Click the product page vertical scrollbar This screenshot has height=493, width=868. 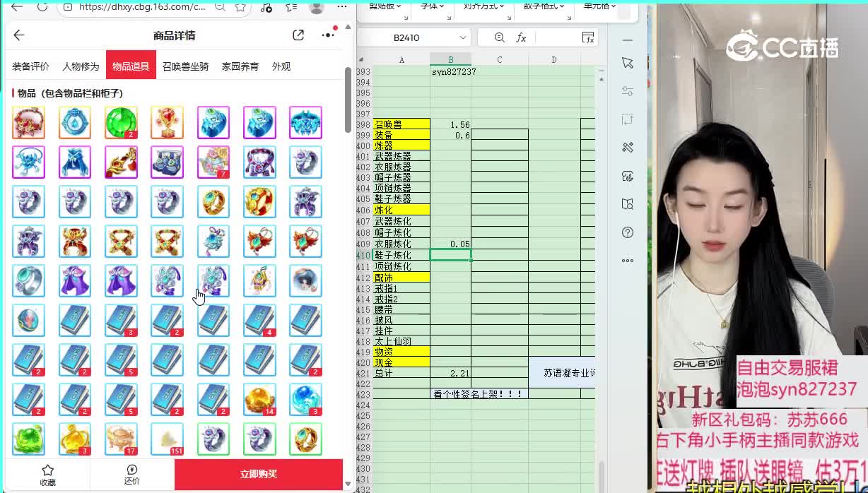348,99
